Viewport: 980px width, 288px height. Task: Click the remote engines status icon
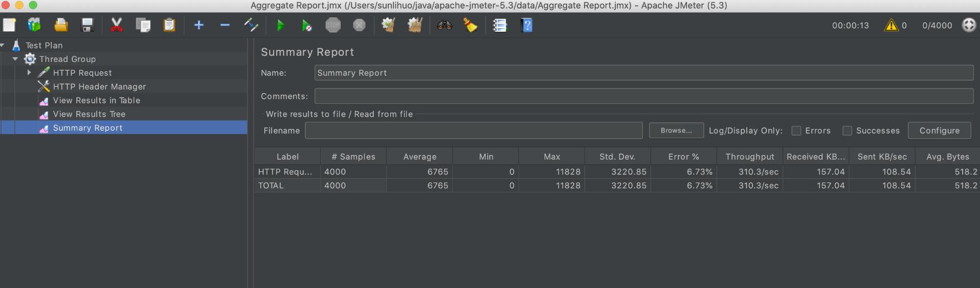969,25
